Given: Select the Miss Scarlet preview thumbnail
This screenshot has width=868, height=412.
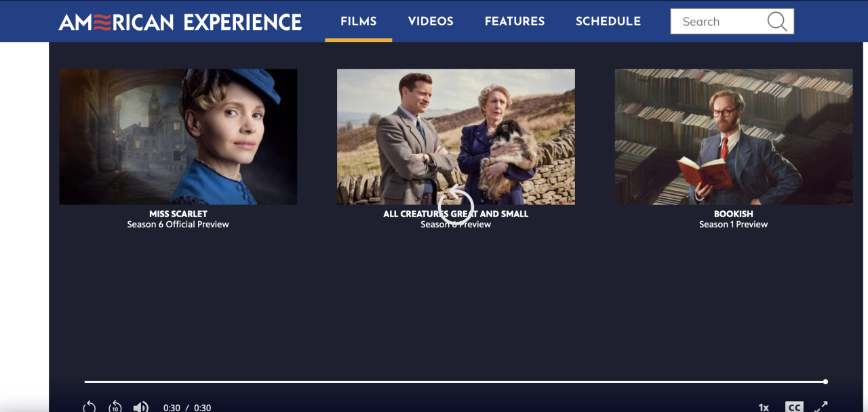Looking at the screenshot, I should point(178,136).
